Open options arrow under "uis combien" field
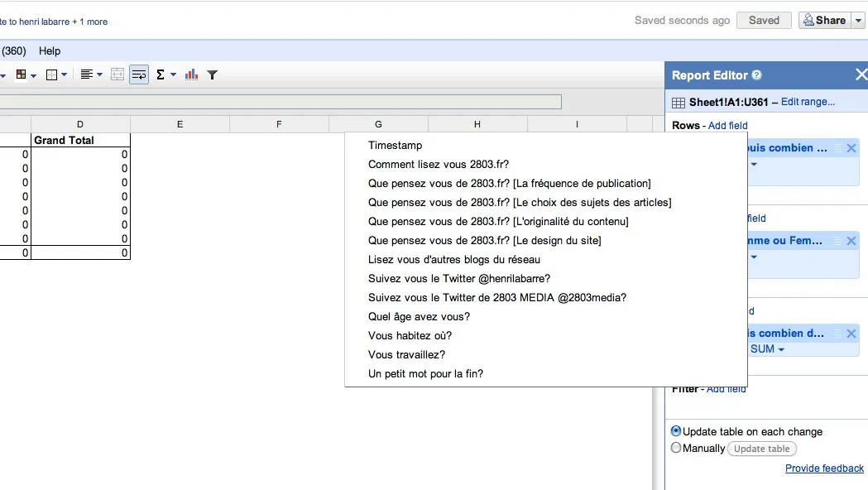Image resolution: width=868 pixels, height=490 pixels. click(x=754, y=165)
